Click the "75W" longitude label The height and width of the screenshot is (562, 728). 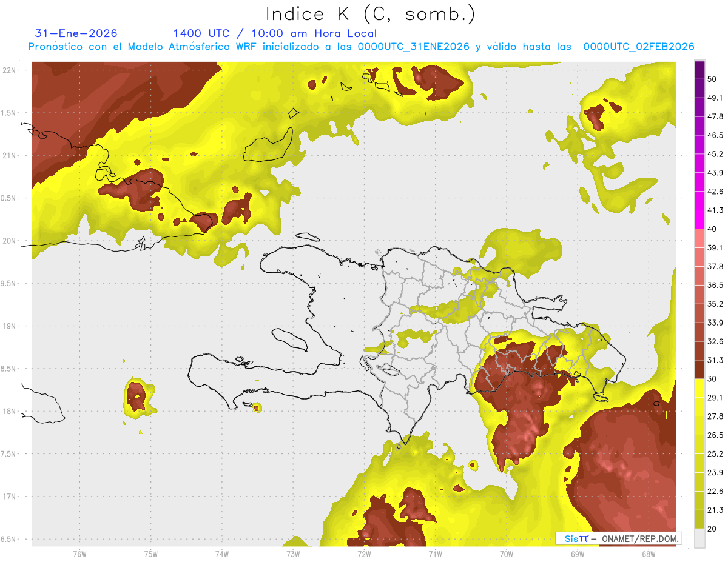click(151, 554)
